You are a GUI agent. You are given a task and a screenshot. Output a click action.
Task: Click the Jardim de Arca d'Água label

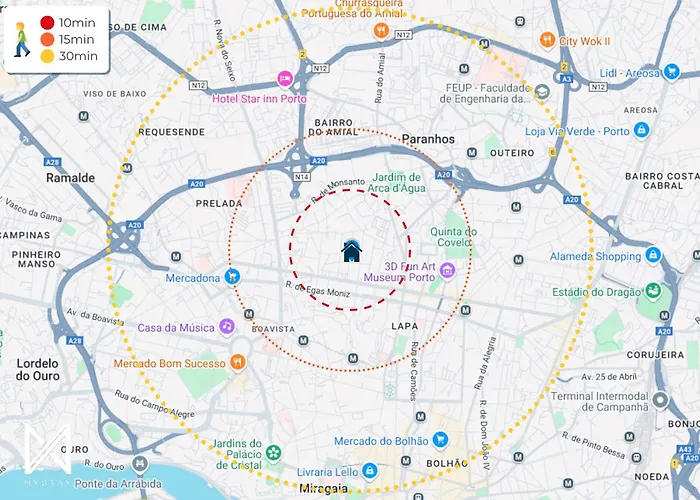point(396,183)
